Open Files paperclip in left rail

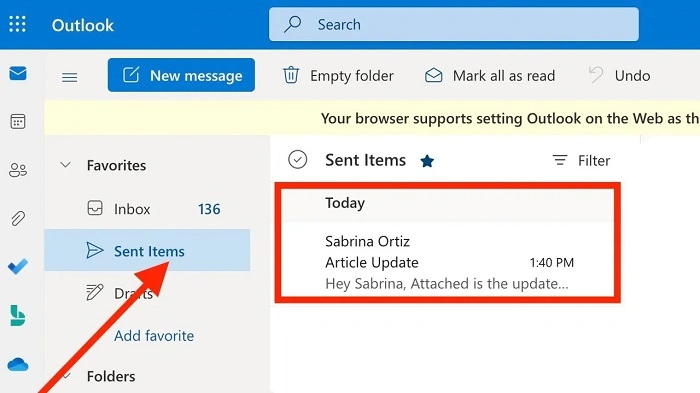pos(18,218)
